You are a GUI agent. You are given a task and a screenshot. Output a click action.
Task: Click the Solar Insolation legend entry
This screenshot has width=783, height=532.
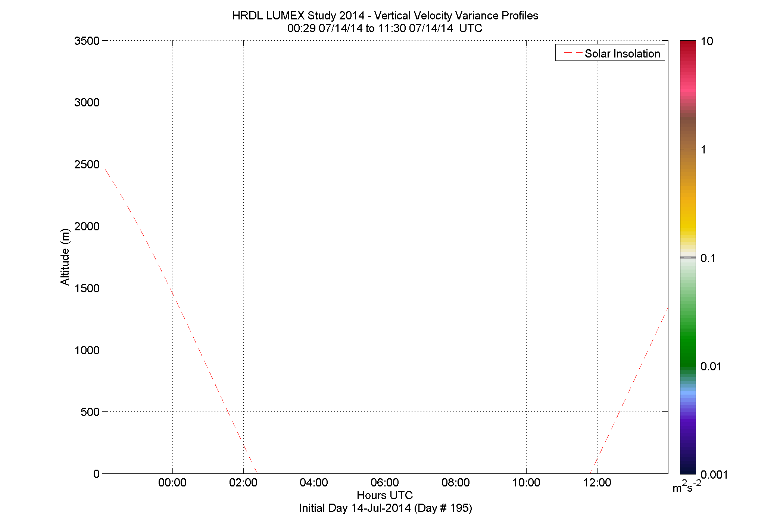610,53
